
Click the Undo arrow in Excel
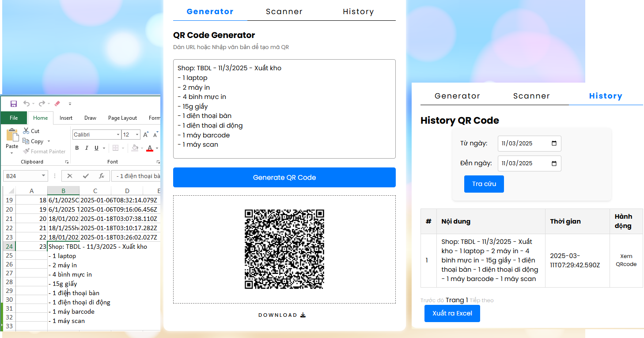[27, 104]
